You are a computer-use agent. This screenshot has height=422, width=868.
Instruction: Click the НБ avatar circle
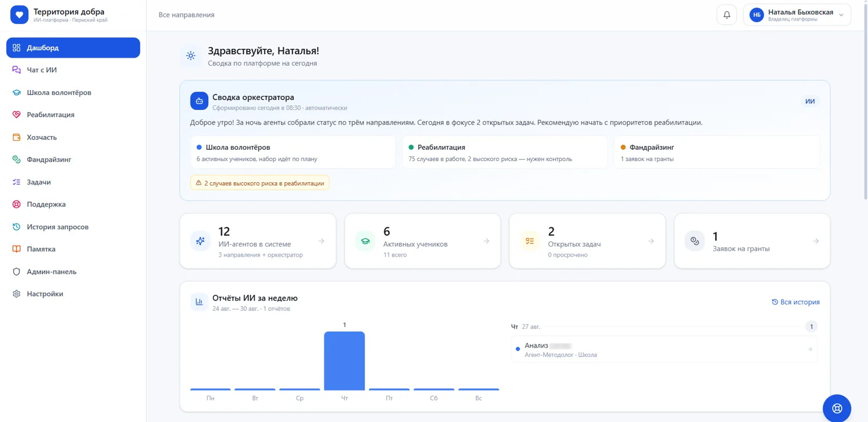point(756,15)
